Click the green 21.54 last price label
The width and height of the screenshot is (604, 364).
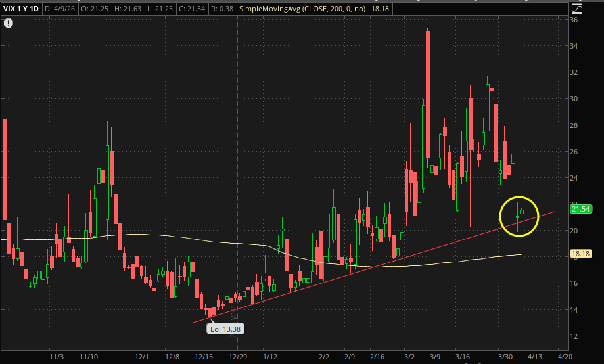(x=580, y=209)
